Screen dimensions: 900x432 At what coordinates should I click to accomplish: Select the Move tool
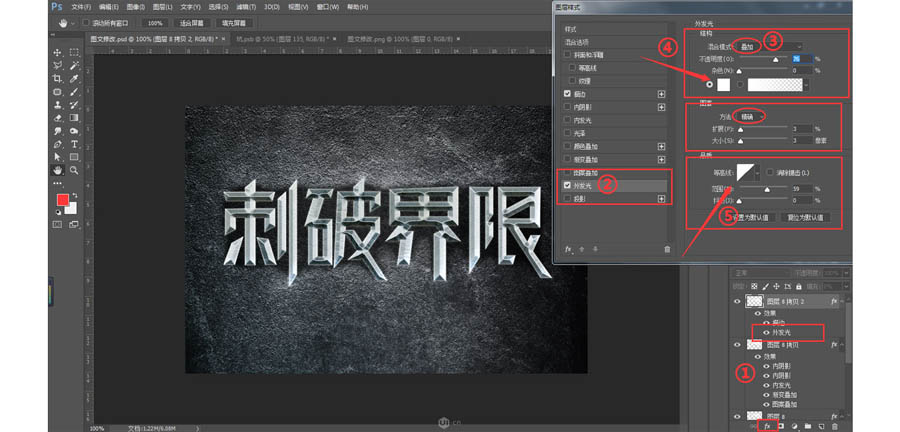point(57,52)
